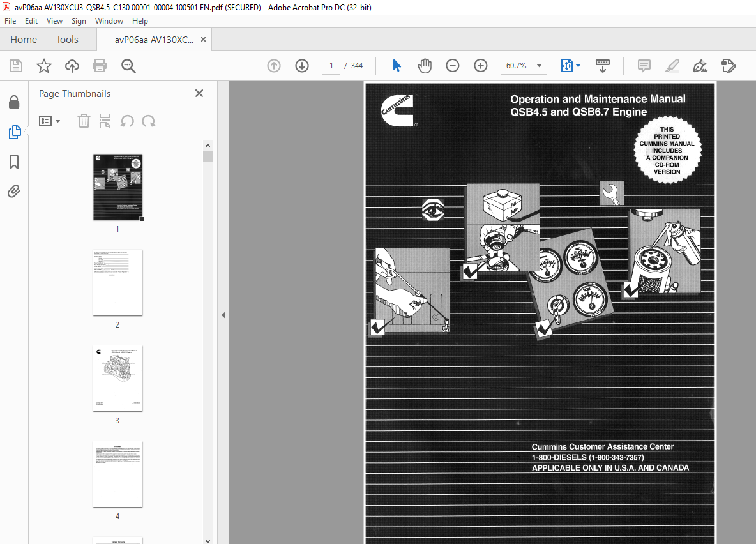Open the Sign menu
756x544 pixels.
(79, 20)
